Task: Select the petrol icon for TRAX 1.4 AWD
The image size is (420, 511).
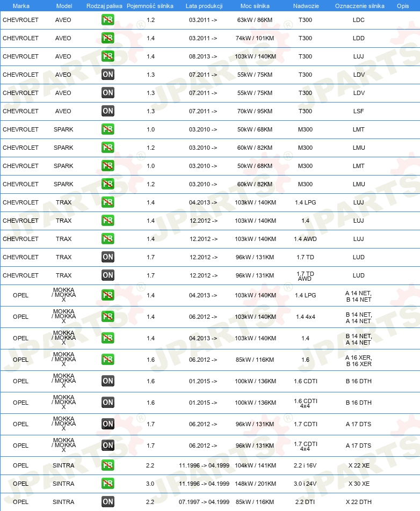Action: pos(107,239)
